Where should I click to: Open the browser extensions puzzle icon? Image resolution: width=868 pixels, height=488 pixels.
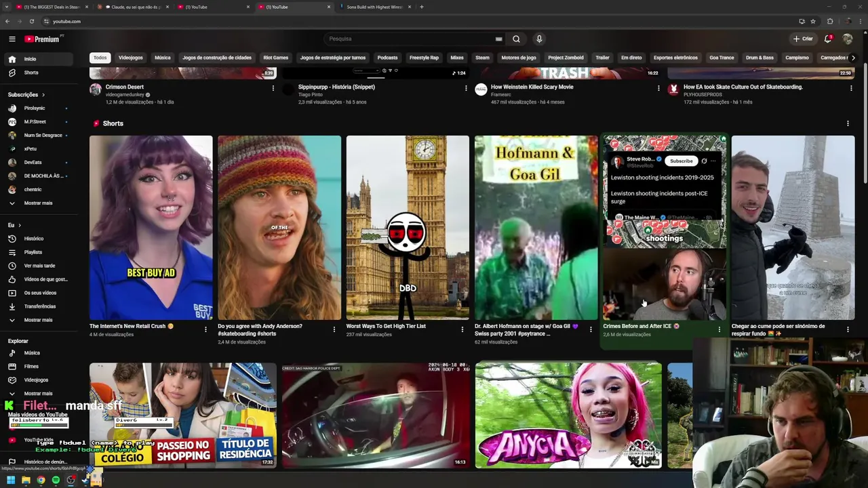(x=830, y=21)
